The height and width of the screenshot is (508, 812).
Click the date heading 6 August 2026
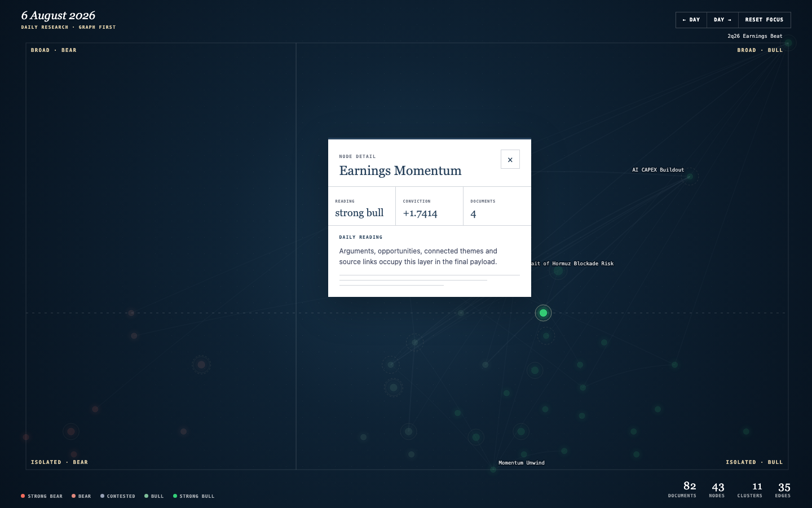pyautogui.click(x=58, y=16)
